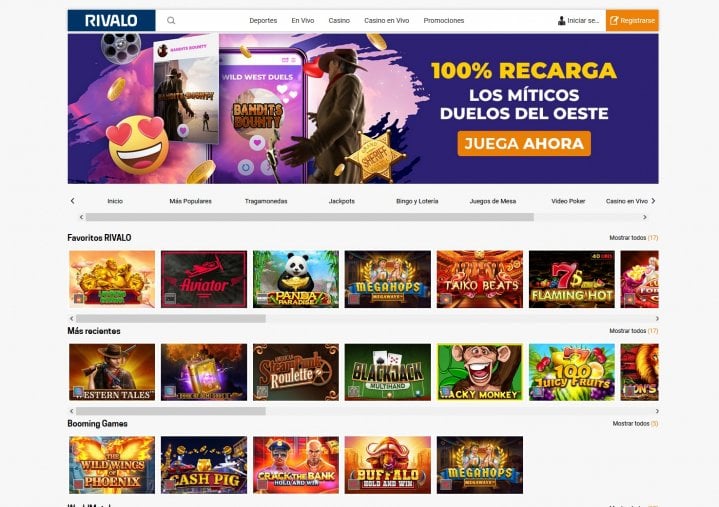Screen dimensions: 719x507
Task: Click left scroll arrow under Más recientes
Action: (72, 411)
